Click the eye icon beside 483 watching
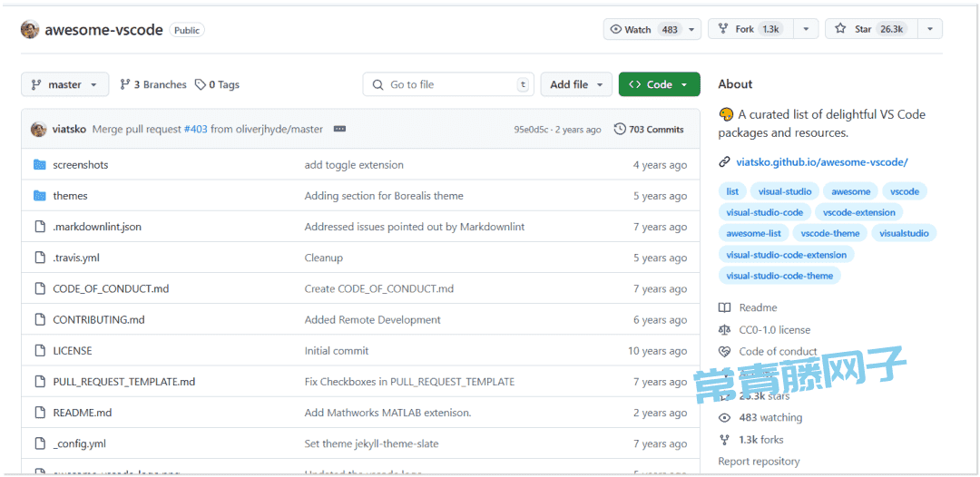980x477 pixels. 724,418
